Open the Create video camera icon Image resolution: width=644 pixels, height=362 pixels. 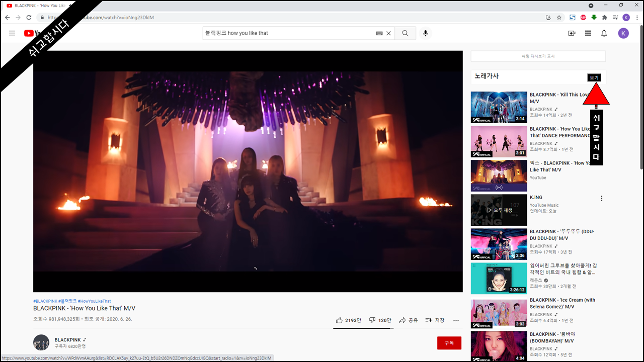coord(572,33)
